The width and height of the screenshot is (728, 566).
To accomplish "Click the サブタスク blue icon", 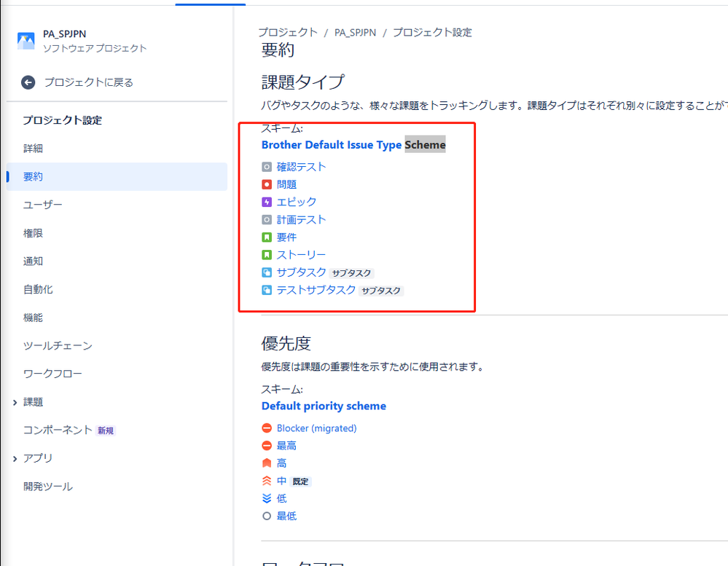I will pyautogui.click(x=266, y=272).
